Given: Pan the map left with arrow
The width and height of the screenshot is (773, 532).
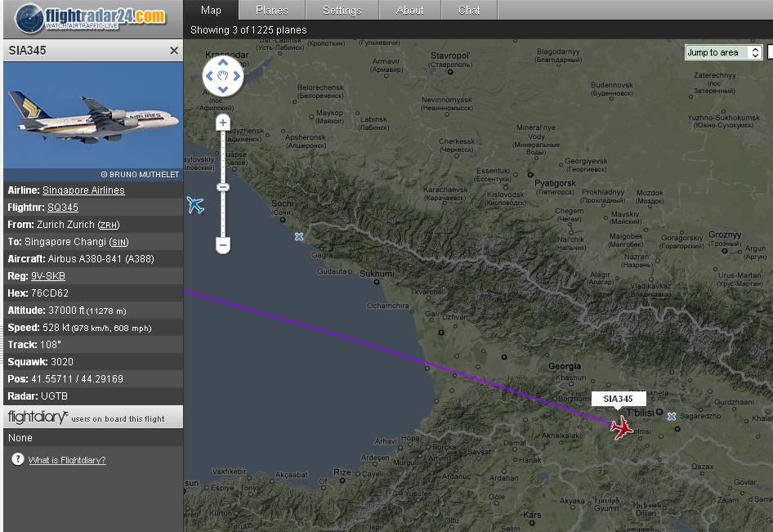Looking at the screenshot, I should 209,76.
